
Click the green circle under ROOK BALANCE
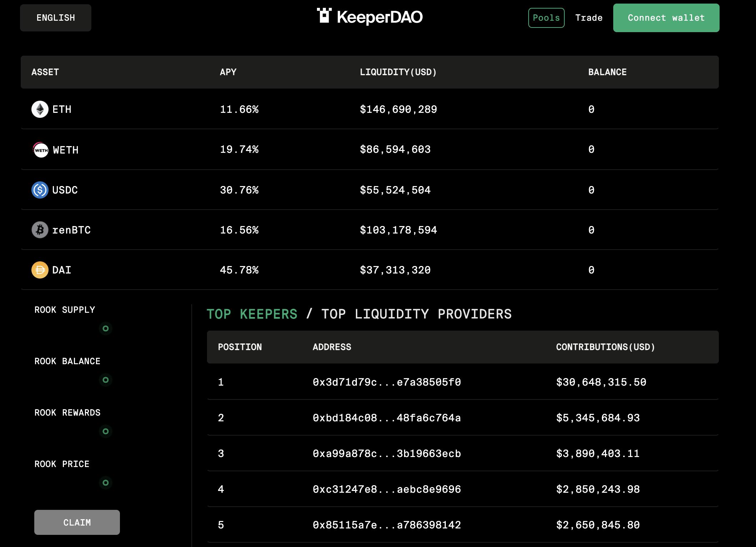[x=106, y=380]
